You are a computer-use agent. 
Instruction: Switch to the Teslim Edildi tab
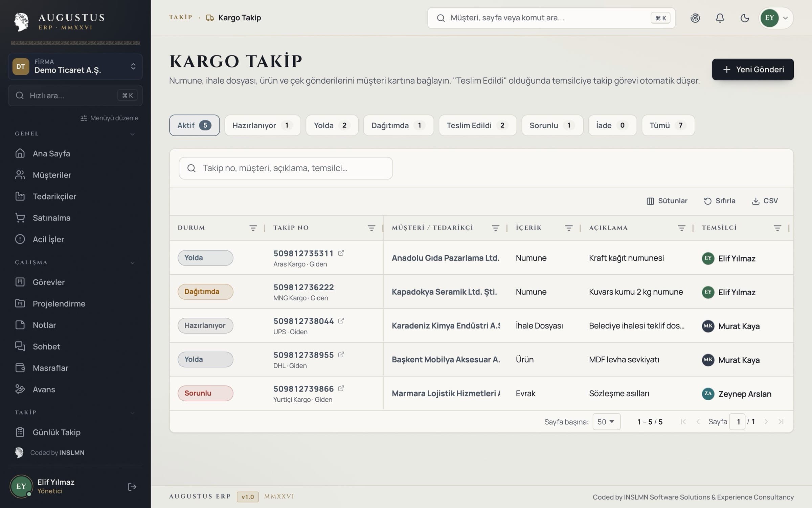tap(477, 125)
